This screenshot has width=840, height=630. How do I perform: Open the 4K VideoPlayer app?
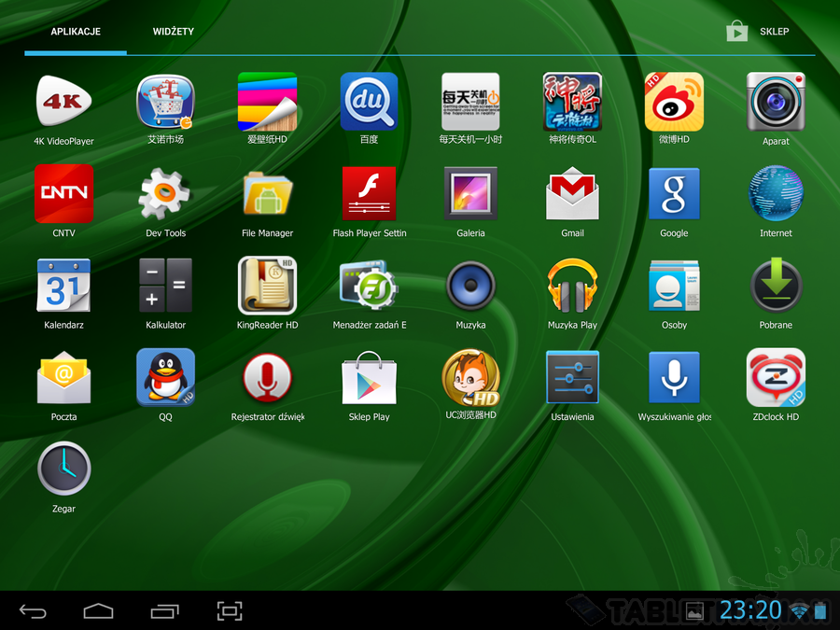pos(63,102)
